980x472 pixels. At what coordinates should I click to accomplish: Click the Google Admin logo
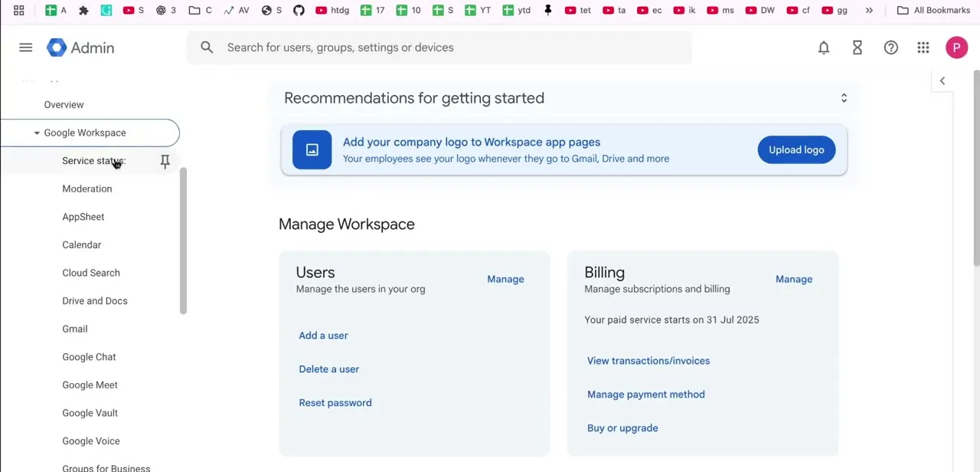tap(80, 48)
